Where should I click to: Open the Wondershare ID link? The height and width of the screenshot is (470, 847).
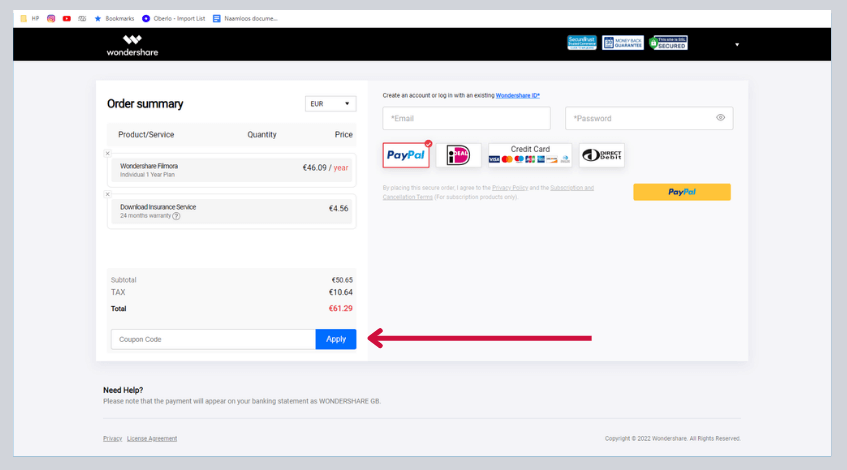(517, 95)
